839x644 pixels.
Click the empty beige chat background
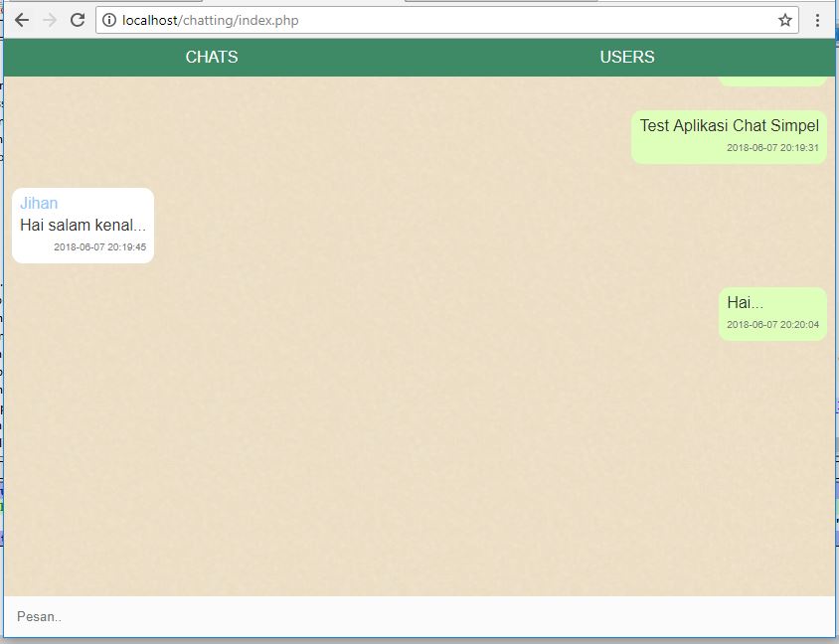coord(418,447)
